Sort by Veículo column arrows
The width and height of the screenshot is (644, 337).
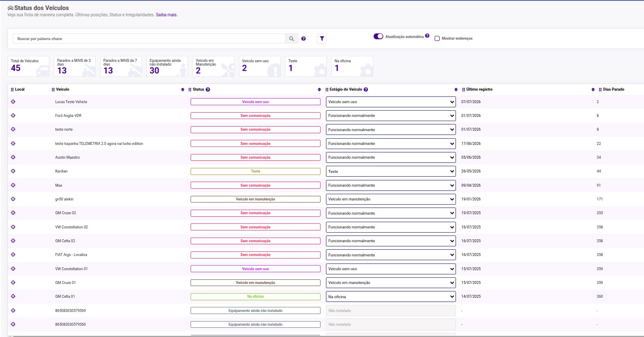pos(183,89)
